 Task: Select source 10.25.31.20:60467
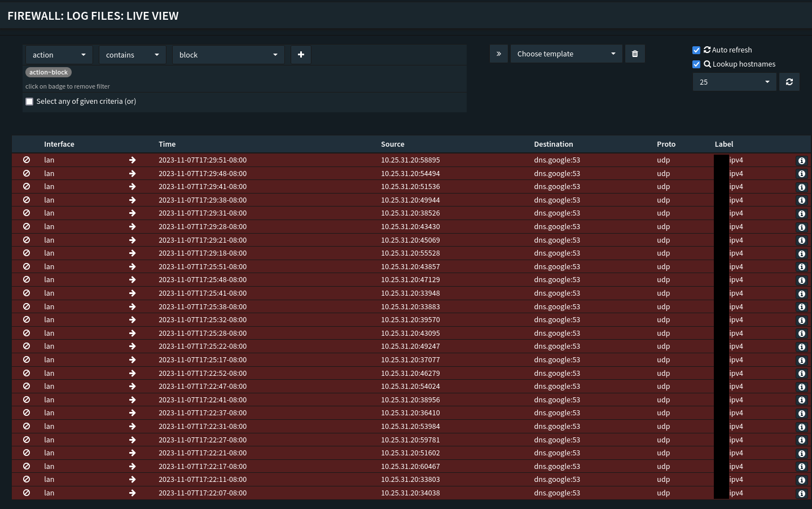[x=410, y=467]
